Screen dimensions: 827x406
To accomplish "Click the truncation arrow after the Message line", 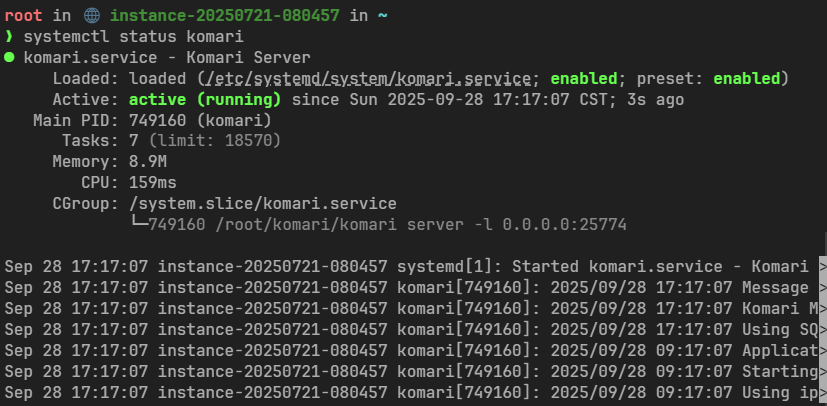I will click(822, 288).
